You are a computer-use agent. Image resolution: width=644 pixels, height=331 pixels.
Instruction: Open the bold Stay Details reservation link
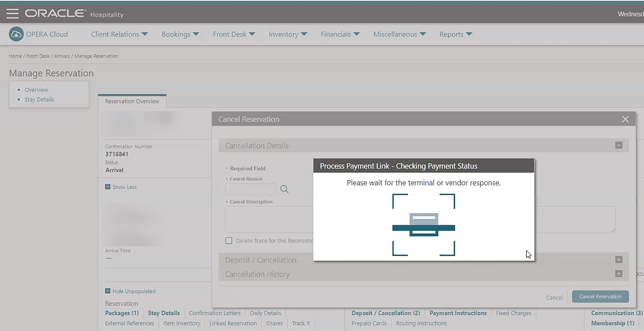(x=164, y=313)
